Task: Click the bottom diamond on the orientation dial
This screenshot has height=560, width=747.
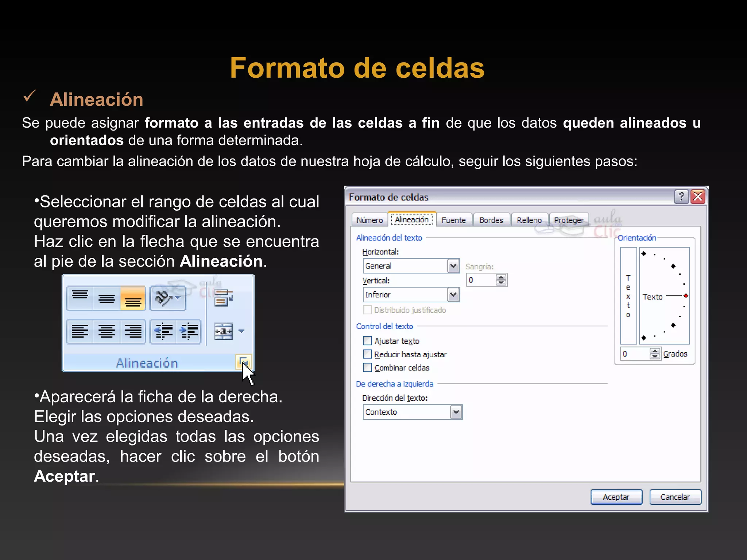Action: [x=644, y=338]
